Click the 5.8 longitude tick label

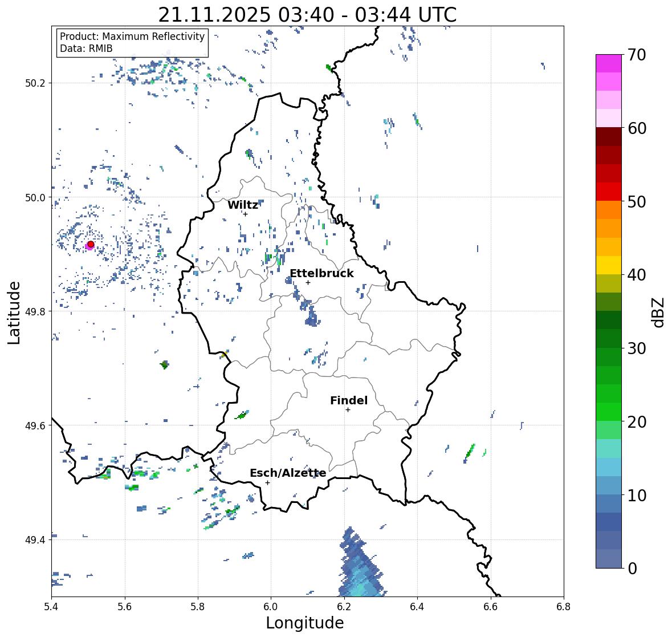tap(198, 607)
